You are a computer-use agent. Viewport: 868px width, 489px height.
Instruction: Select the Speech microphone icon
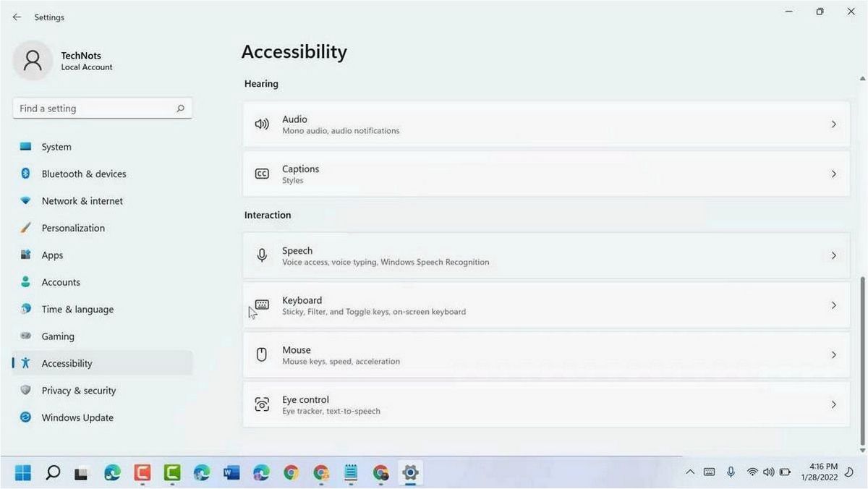pos(262,255)
